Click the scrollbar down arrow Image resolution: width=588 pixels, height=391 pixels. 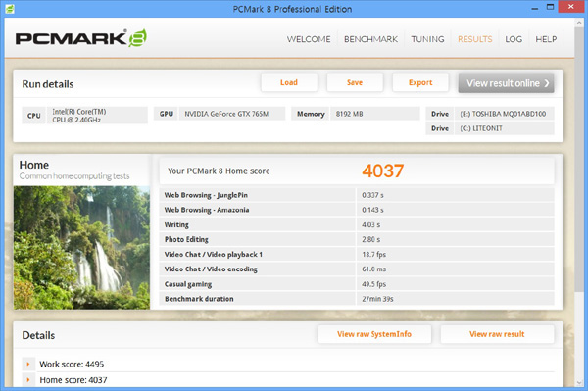pos(579,382)
